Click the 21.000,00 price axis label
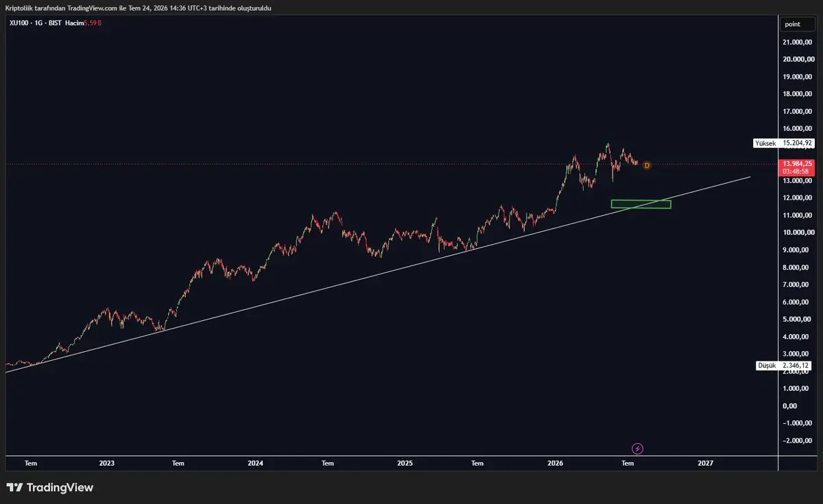 (798, 42)
